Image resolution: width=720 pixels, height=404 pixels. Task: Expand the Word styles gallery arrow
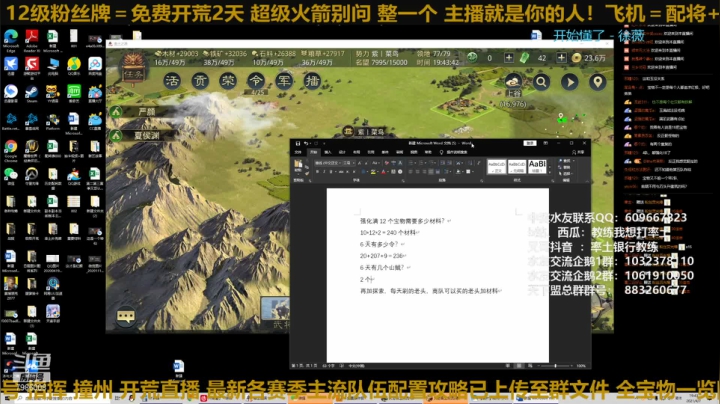point(550,173)
